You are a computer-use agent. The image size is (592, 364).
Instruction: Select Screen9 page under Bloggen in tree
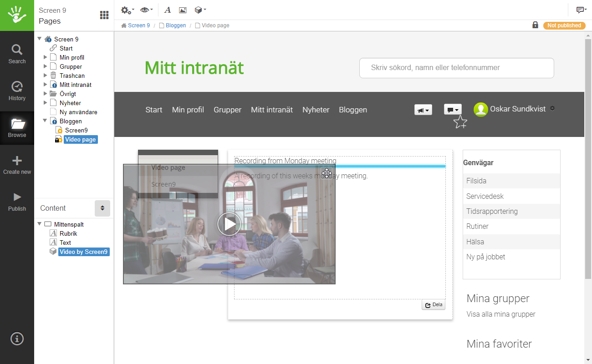point(76,130)
